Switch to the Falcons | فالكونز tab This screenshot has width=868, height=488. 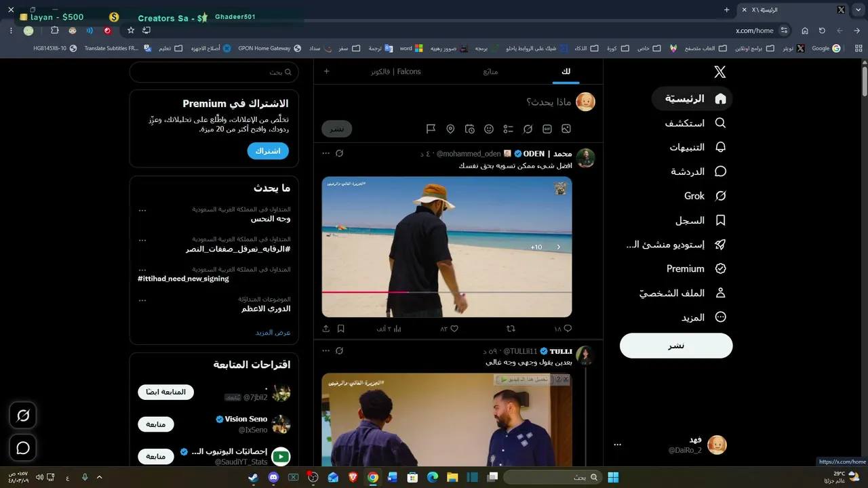pos(396,71)
